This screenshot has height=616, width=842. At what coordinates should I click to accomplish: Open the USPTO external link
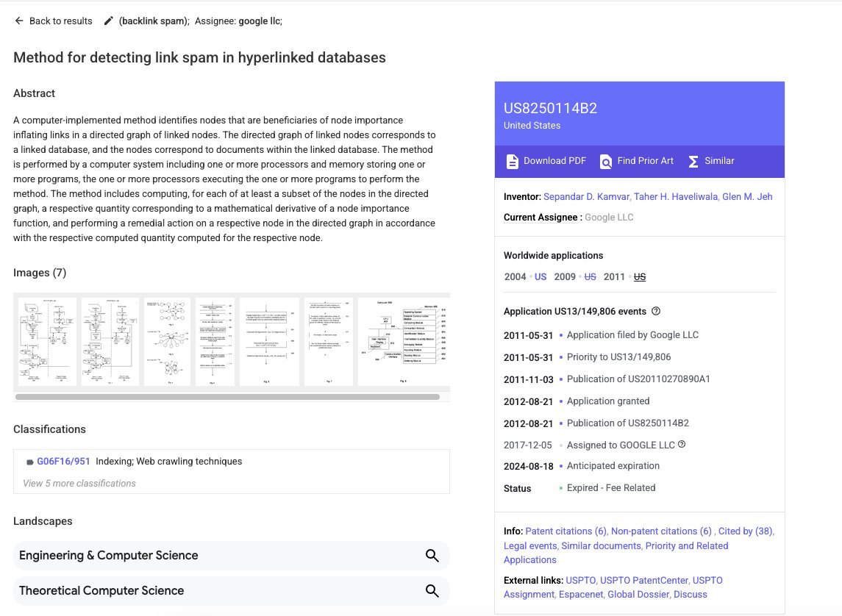coord(580,581)
